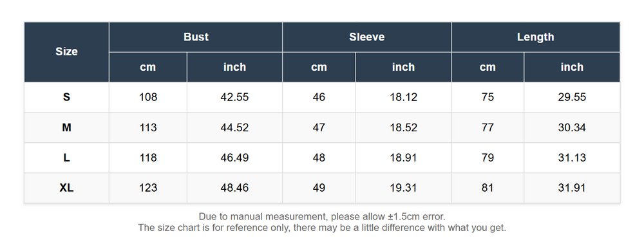Select bust value 44.52 inch
The width and height of the screenshot is (644, 249).
(234, 127)
